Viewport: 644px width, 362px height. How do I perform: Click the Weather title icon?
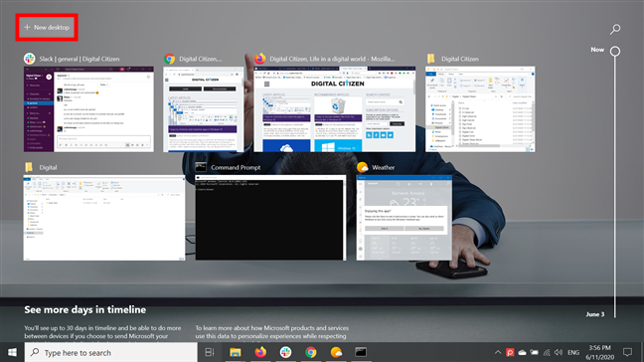pos(362,167)
